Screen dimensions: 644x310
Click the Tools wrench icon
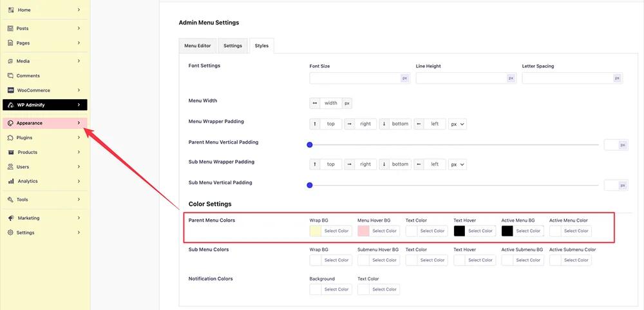pos(11,199)
